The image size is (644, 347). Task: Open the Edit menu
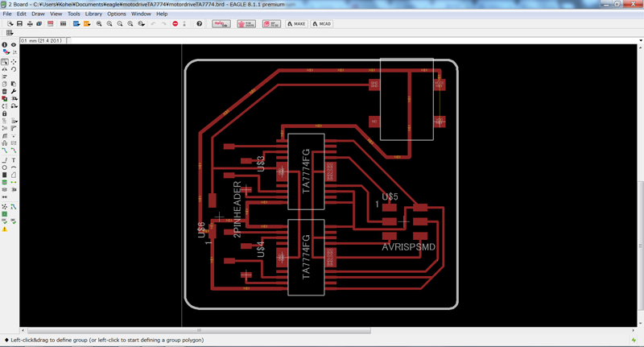(22, 14)
